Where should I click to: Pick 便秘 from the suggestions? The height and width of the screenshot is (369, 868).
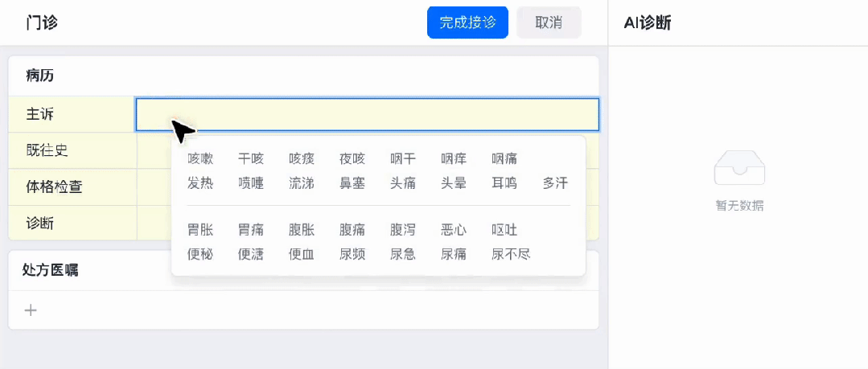coord(200,255)
